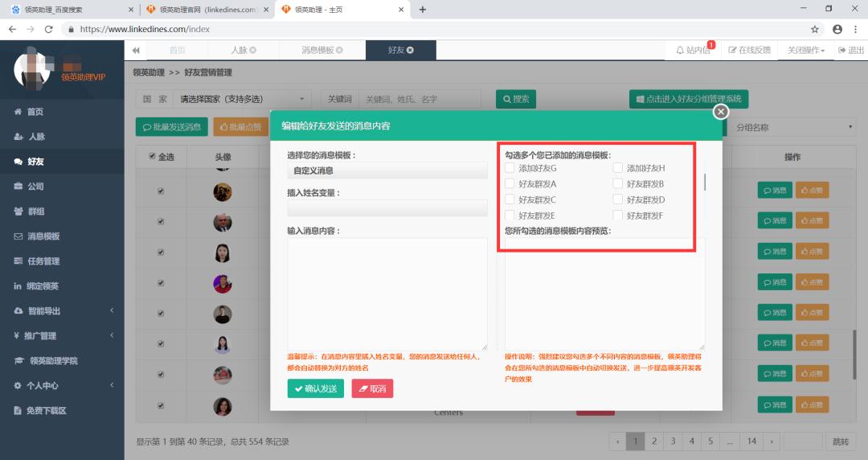Viewport: 868px width, 460px height.
Task: Open the 分组名称 dropdown
Action: click(793, 128)
